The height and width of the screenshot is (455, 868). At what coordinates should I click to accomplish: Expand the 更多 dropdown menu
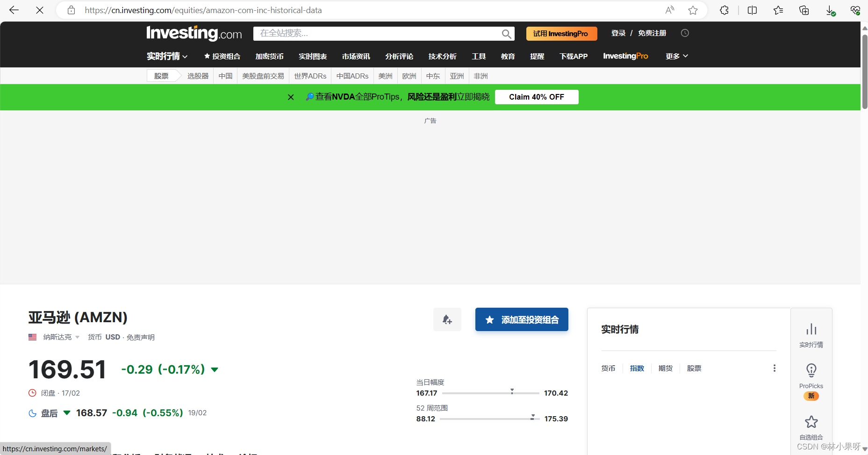[x=677, y=56]
